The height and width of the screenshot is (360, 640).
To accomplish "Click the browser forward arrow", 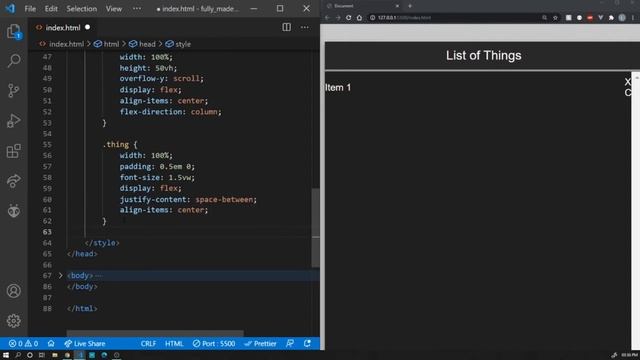I will (x=338, y=18).
